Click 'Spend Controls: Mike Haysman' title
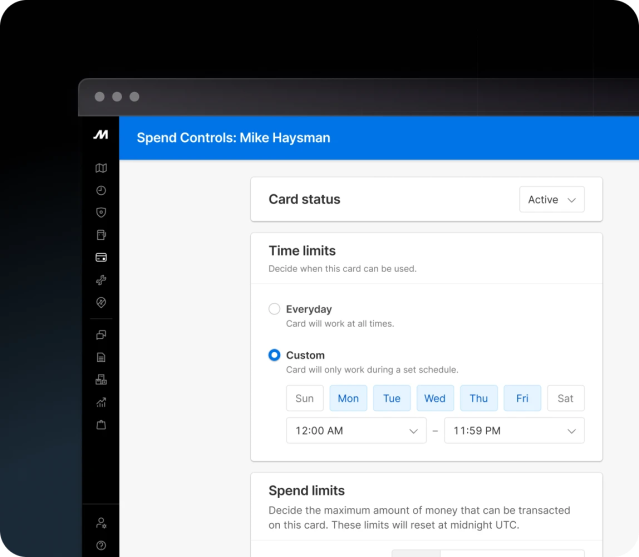Image resolution: width=639 pixels, height=557 pixels. pos(234,138)
